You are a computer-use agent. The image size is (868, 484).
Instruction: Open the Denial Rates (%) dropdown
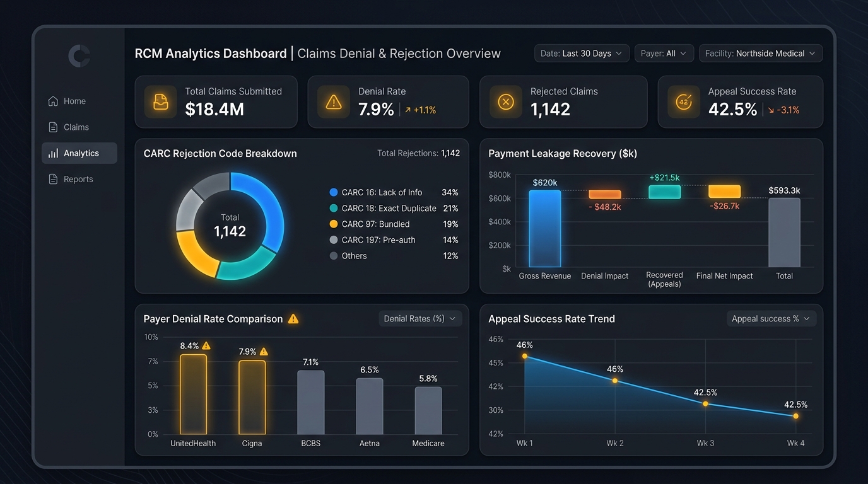tap(420, 319)
